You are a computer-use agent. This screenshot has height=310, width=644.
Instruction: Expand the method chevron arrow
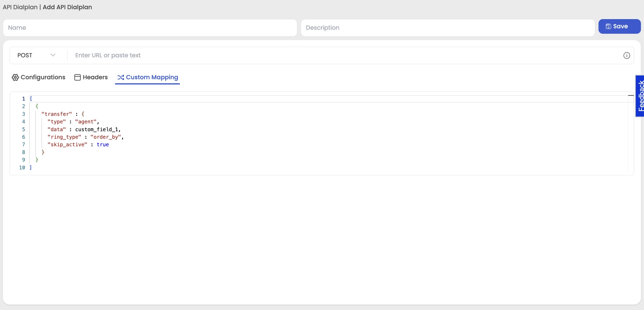click(x=53, y=55)
